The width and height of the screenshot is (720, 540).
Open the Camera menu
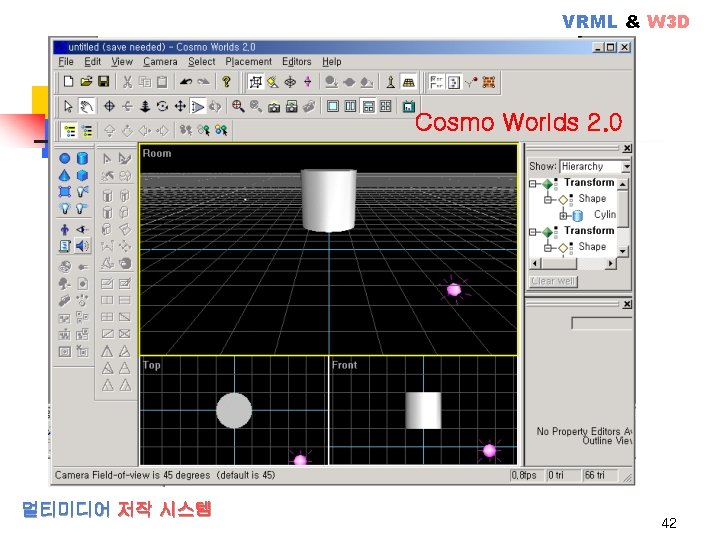(x=160, y=62)
